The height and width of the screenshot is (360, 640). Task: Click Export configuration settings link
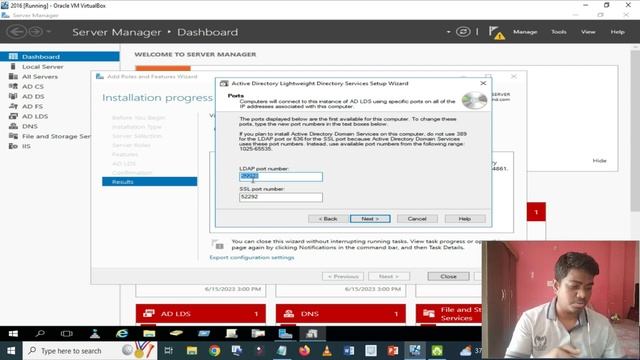252,258
